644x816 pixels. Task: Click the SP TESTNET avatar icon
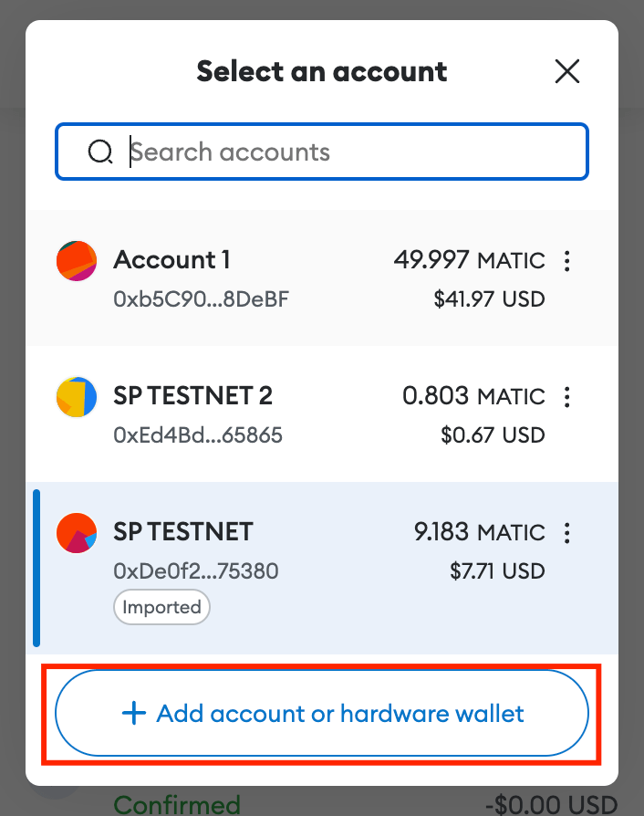(x=77, y=533)
